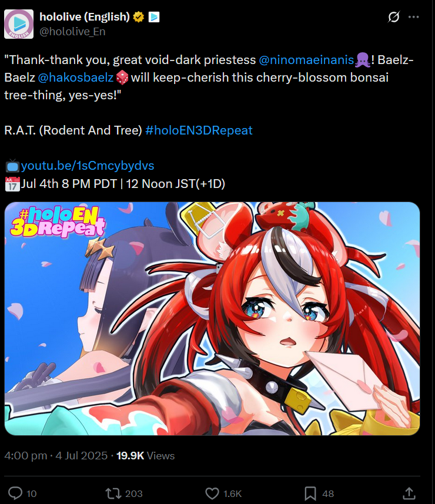This screenshot has width=435, height=504.
Task: Click the 203 repost count
Action: 134,493
